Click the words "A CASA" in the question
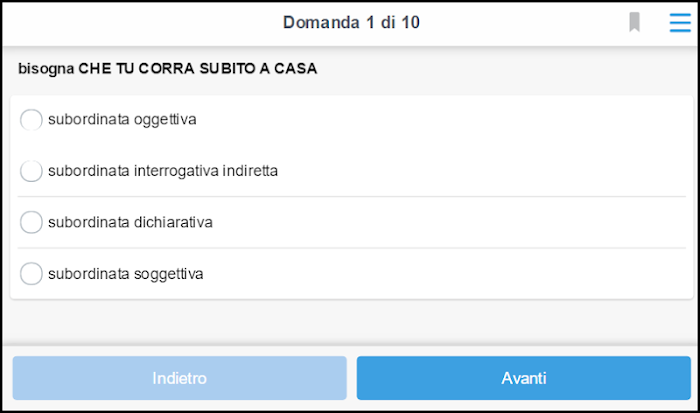This screenshot has height=413, width=700. tap(288, 68)
